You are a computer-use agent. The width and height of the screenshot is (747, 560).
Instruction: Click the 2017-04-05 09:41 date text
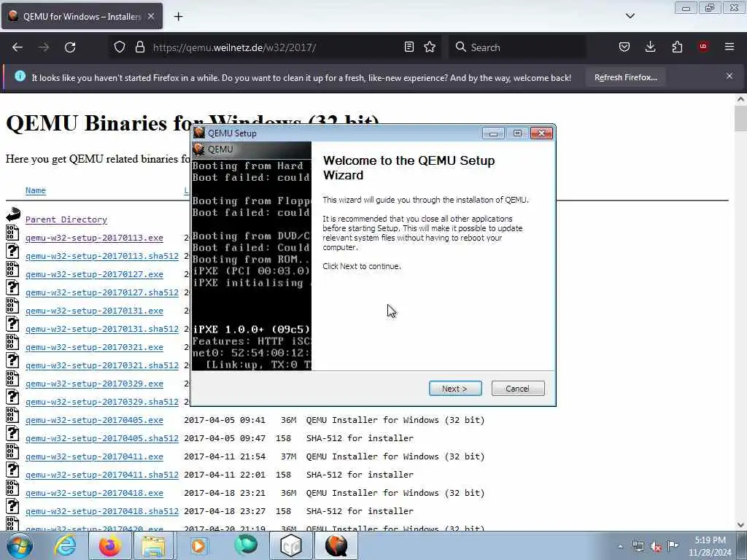click(225, 420)
